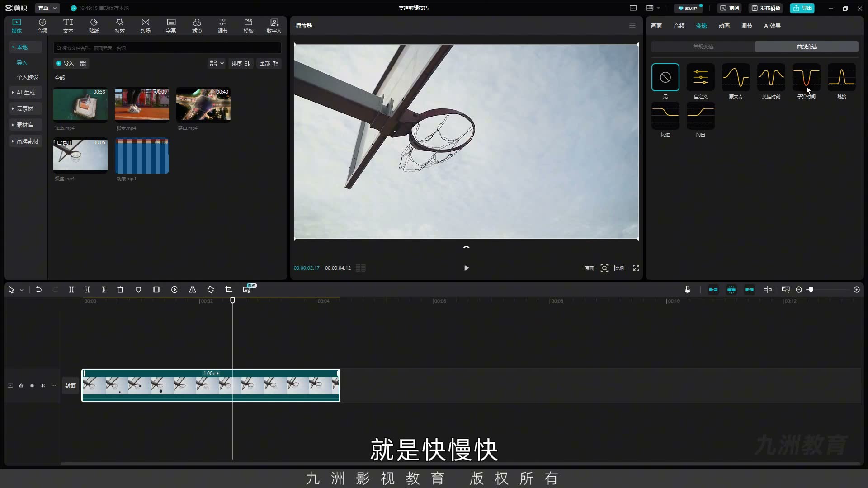Click the 审阅 review button
Screen dimensions: 868x488
point(729,8)
